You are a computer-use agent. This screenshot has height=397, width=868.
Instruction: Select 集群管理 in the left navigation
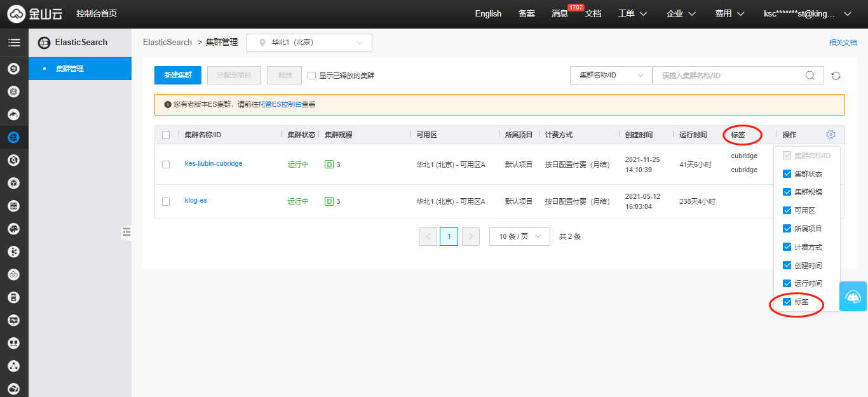[70, 69]
